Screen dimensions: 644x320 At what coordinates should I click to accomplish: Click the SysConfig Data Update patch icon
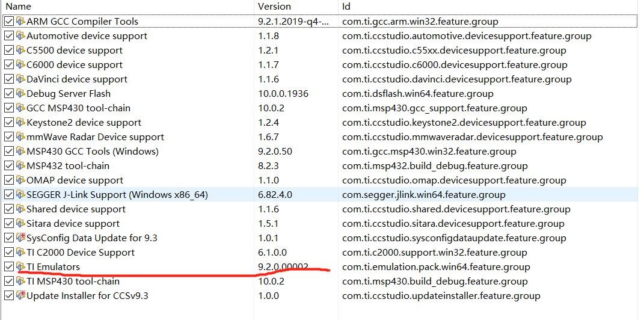click(20, 238)
